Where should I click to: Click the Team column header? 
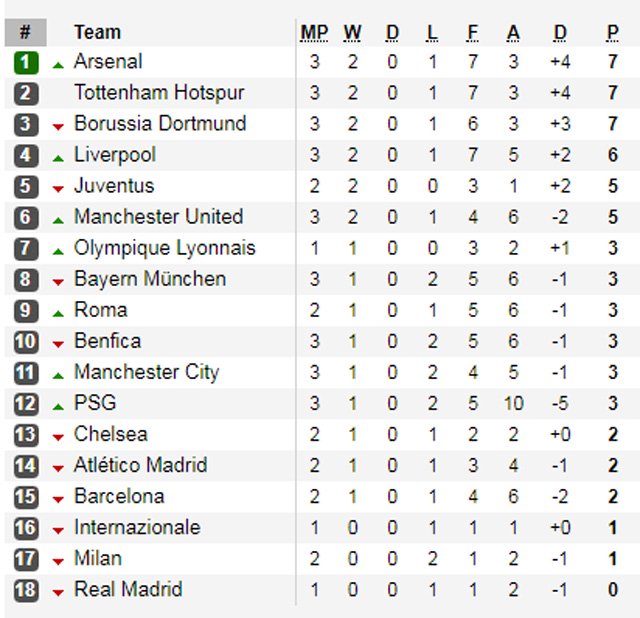98,33
